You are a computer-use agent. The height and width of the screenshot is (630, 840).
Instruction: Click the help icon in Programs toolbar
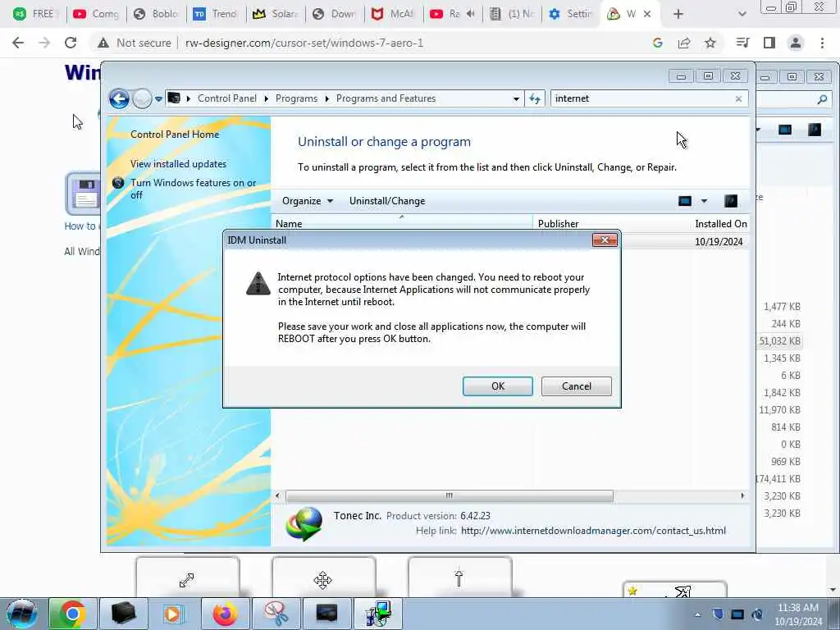point(731,201)
